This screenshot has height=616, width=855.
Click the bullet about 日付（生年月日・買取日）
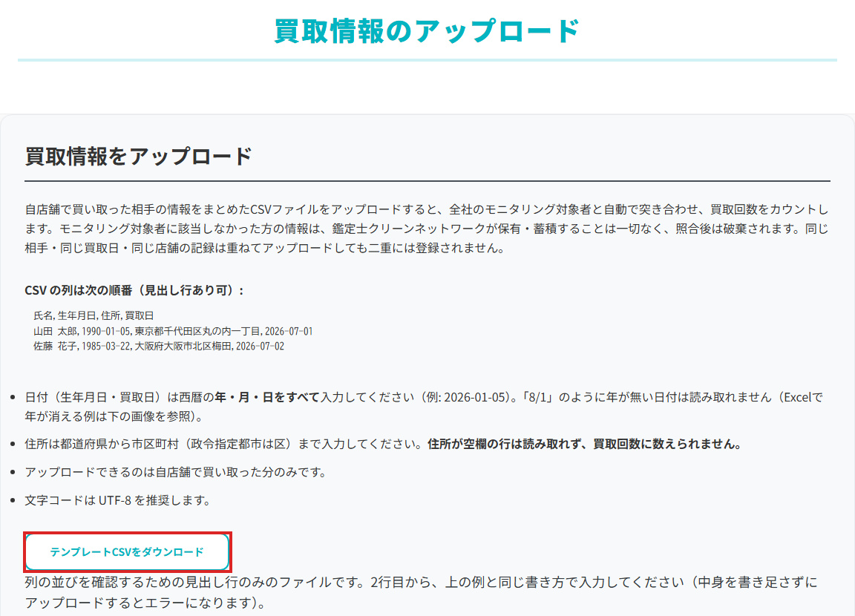(x=424, y=407)
